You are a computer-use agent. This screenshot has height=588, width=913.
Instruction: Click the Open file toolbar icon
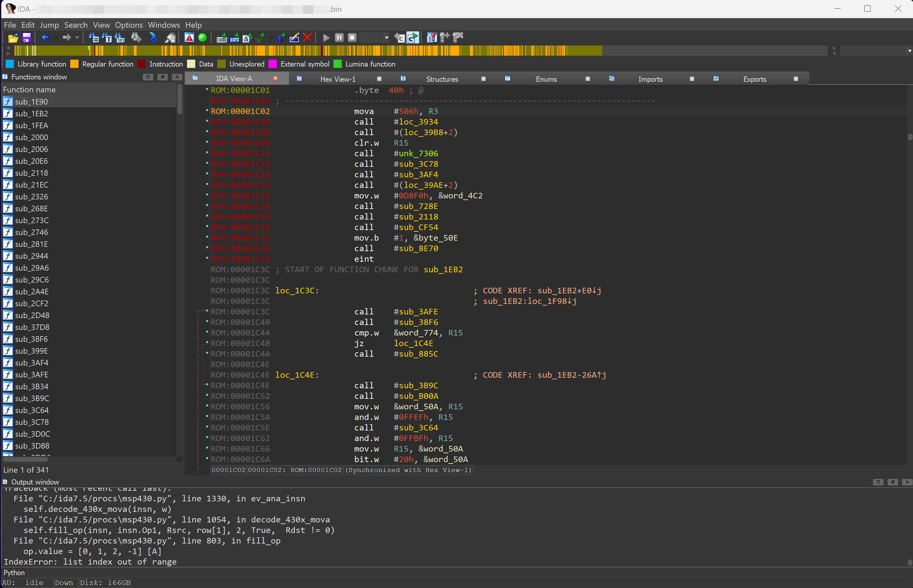click(13, 38)
